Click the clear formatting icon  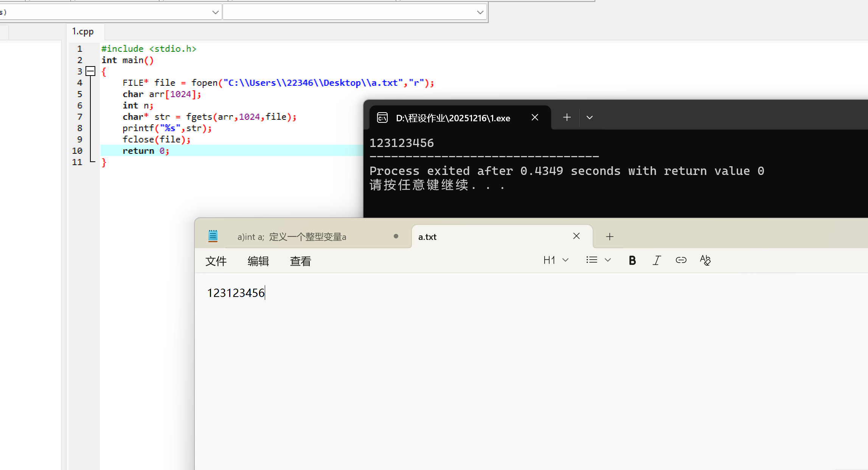pos(705,260)
